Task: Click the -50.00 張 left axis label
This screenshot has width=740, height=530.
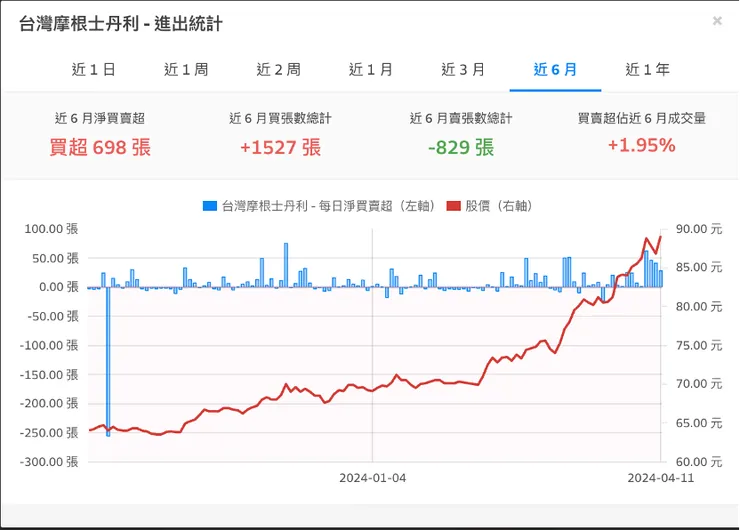Action: point(52,316)
